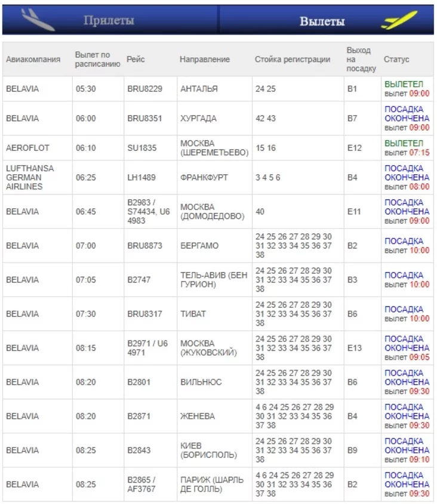Click ПОСАДКА ОКОНЧЕНА status with вылет 08:00
The width and height of the screenshot is (437, 504).
pyautogui.click(x=407, y=177)
